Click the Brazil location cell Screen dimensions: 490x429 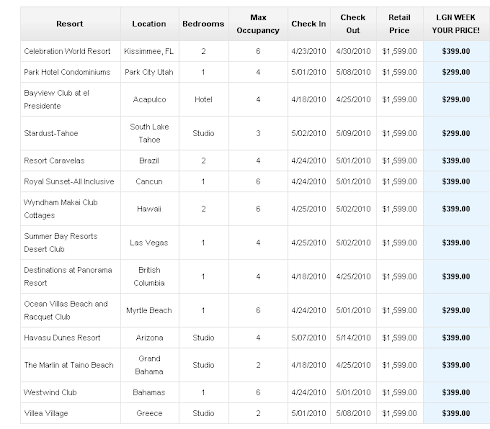click(x=149, y=161)
